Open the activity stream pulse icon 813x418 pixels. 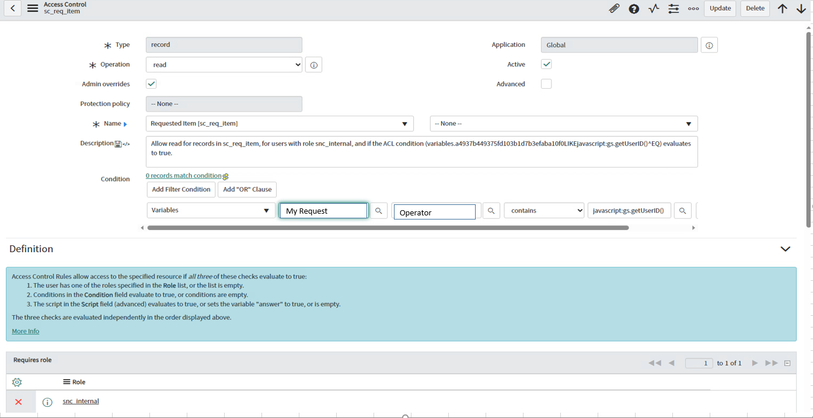point(654,9)
